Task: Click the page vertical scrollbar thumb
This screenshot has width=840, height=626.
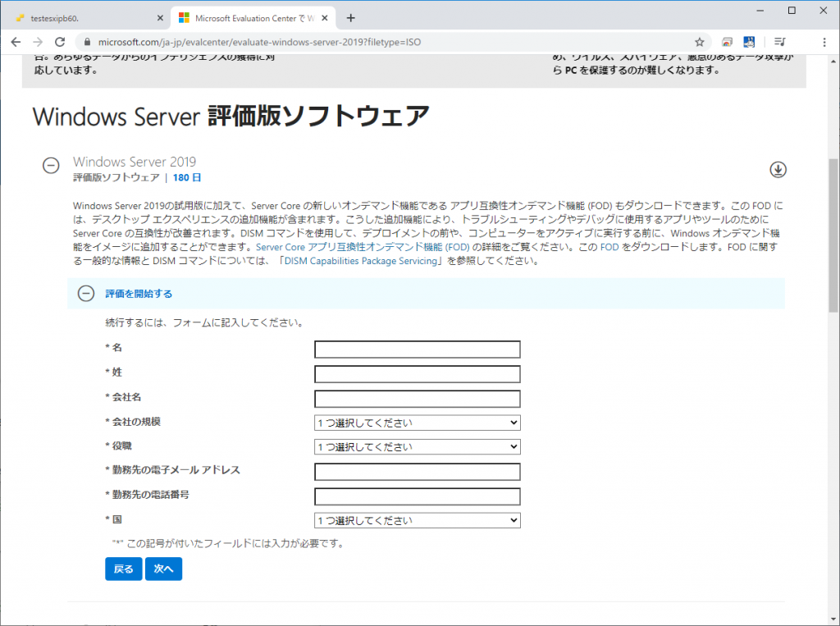Action: [833, 235]
